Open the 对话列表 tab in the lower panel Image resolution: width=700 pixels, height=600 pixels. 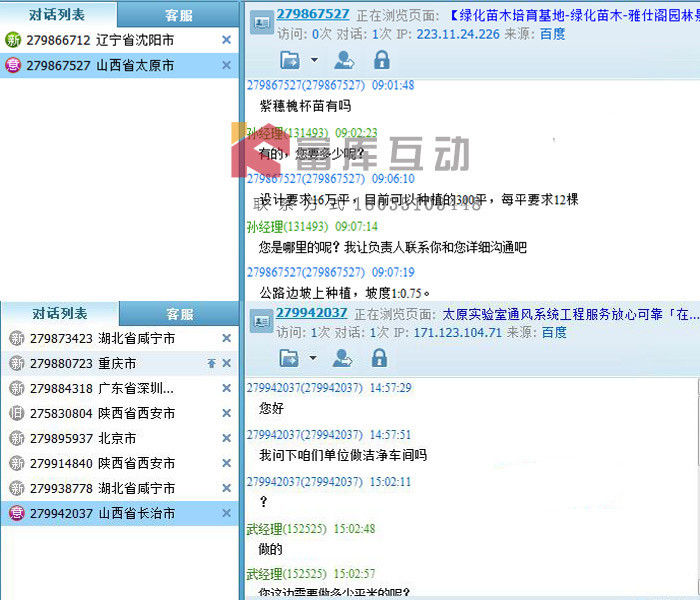coord(59,313)
